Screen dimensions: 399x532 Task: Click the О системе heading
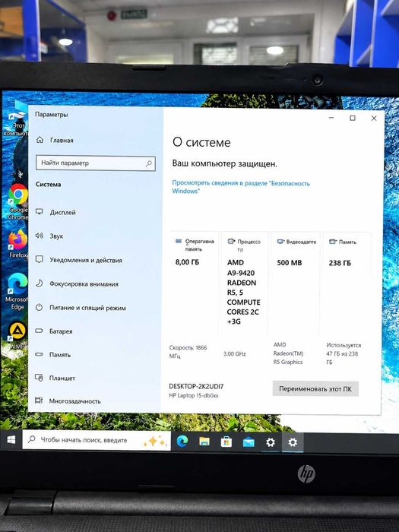(201, 142)
